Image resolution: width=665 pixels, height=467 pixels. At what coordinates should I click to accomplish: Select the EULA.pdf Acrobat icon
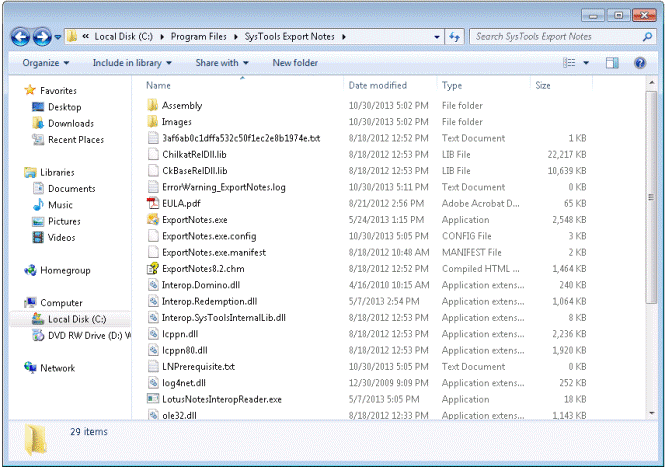153,203
